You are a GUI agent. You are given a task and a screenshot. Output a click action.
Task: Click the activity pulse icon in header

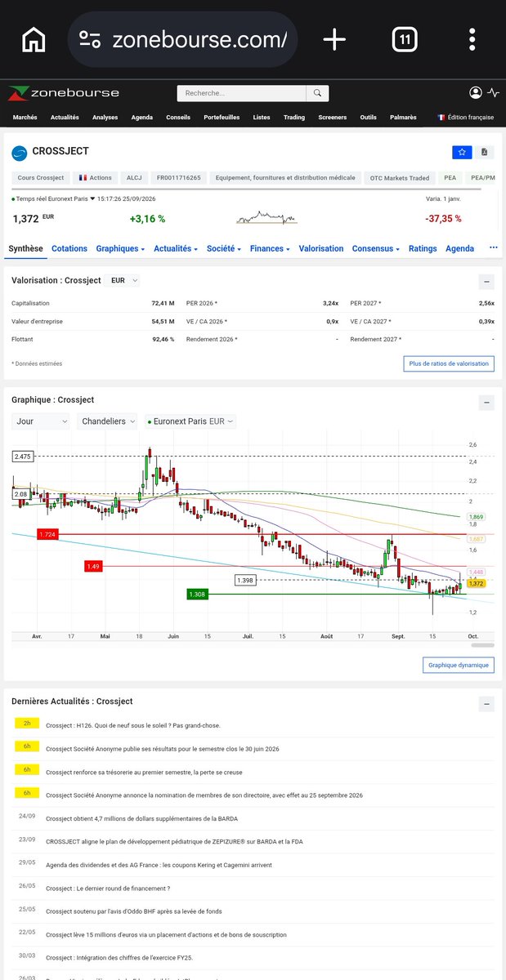(493, 93)
